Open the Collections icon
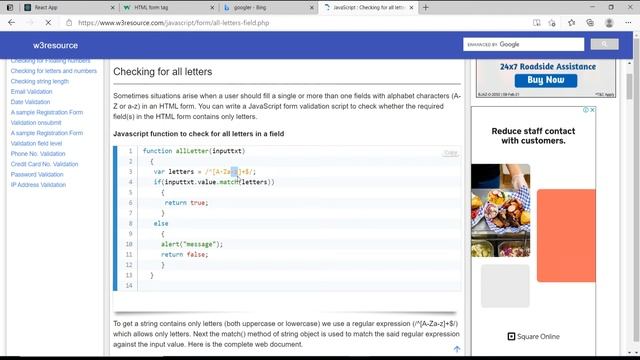640x360 pixels. (590, 23)
